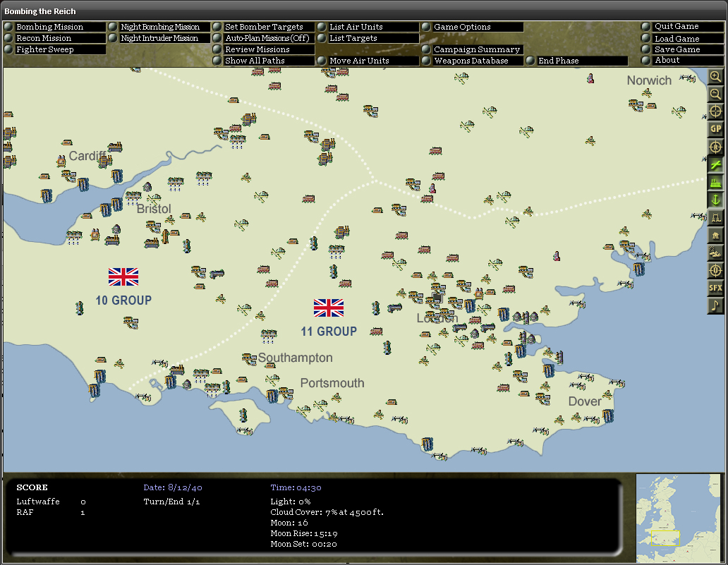Click the 10 GROUP label on map
The image size is (728, 565).
pyautogui.click(x=123, y=300)
